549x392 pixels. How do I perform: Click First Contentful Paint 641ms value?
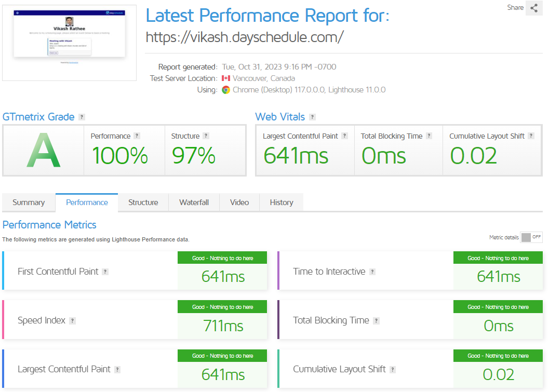coord(223,277)
